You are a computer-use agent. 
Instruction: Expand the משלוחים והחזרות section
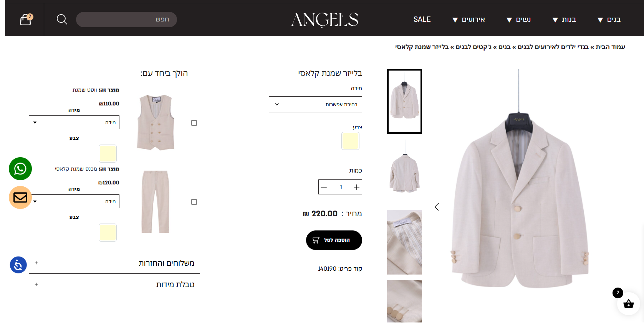[114, 263]
